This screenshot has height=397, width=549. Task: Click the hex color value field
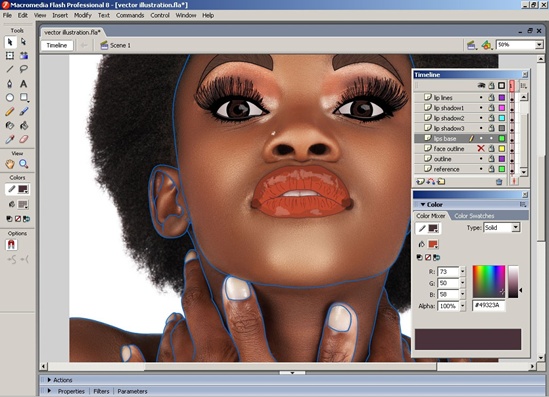(x=489, y=305)
